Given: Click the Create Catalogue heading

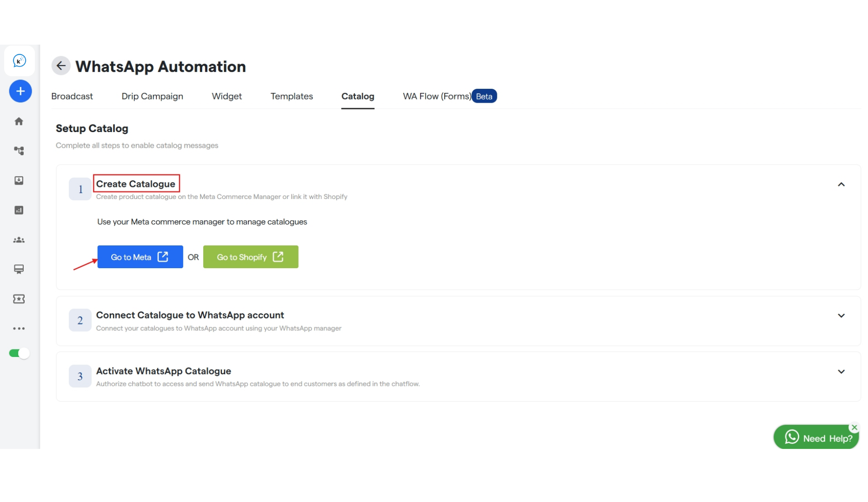Looking at the screenshot, I should coord(135,184).
